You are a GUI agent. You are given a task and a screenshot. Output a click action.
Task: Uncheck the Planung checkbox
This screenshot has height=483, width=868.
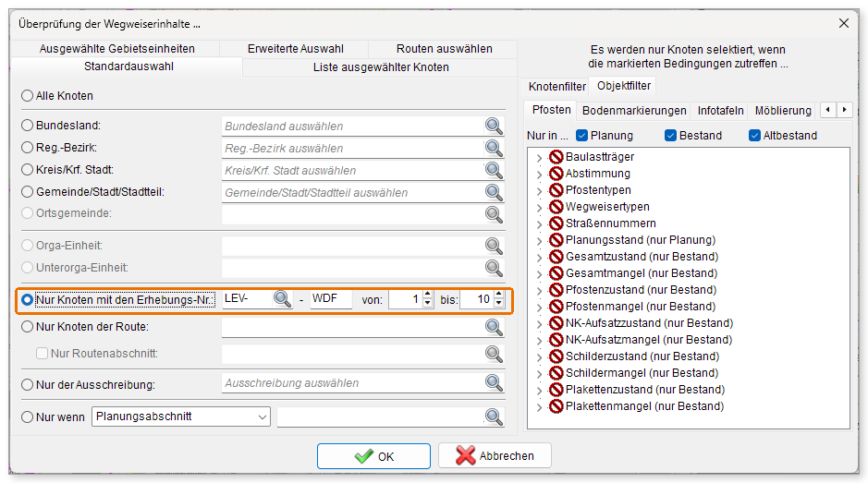(x=581, y=136)
